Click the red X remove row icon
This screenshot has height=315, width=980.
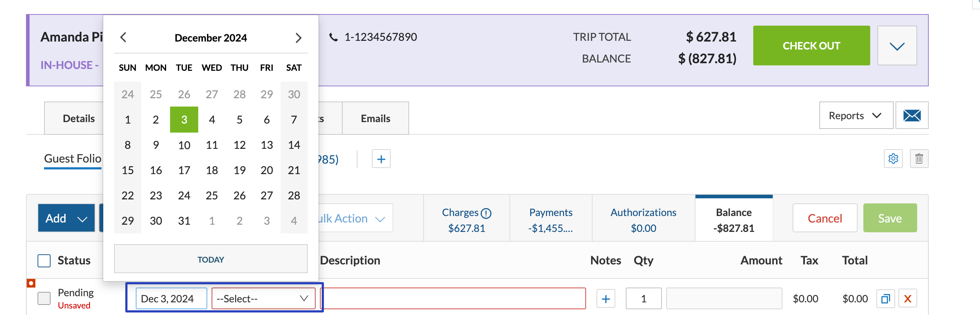tap(907, 299)
